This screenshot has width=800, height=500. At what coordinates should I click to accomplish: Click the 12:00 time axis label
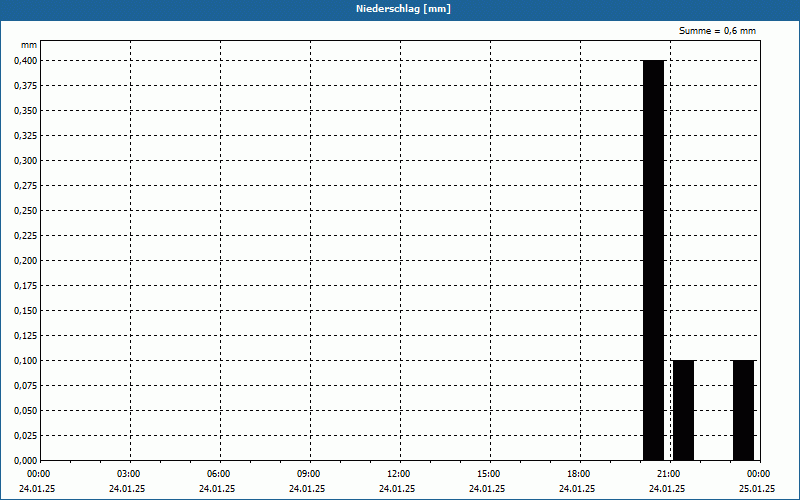pos(398,474)
